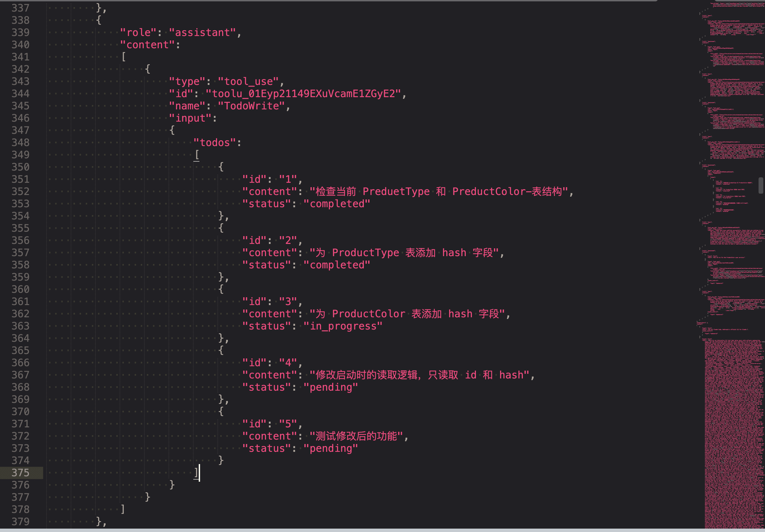
Task: Click line number 375 in the gutter
Action: point(20,473)
